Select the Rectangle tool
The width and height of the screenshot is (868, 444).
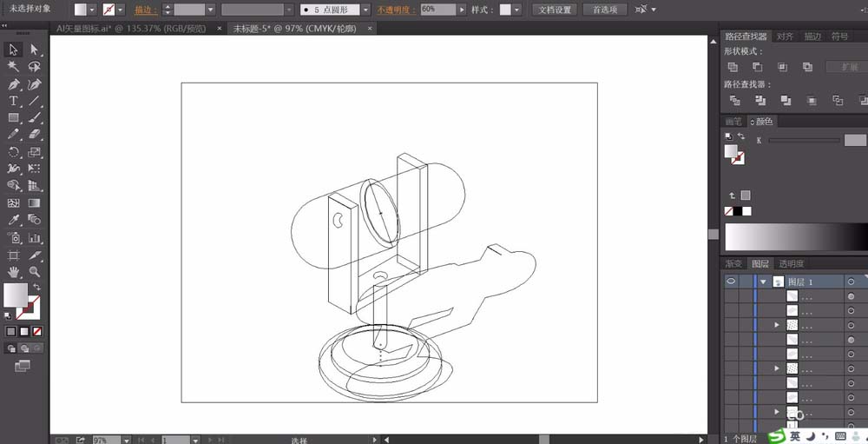coord(13,117)
